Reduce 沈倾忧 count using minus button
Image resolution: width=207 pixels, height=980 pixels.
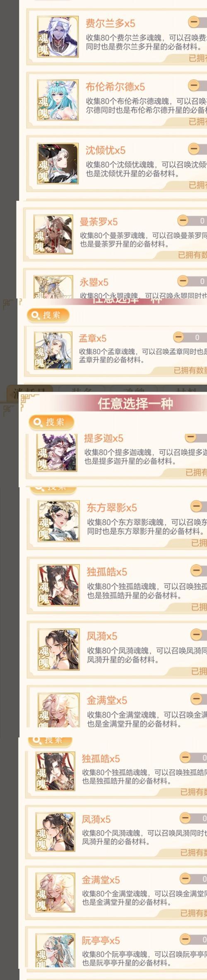point(193,148)
